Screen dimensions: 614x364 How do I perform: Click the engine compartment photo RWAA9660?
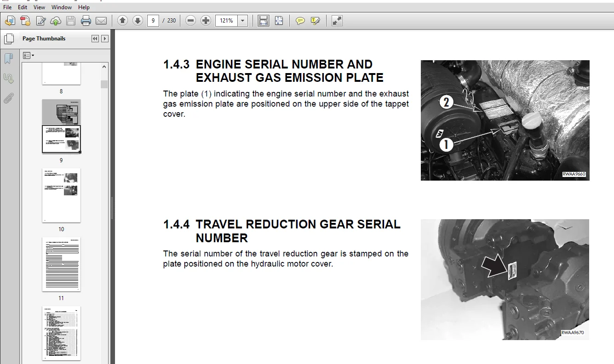(x=505, y=120)
